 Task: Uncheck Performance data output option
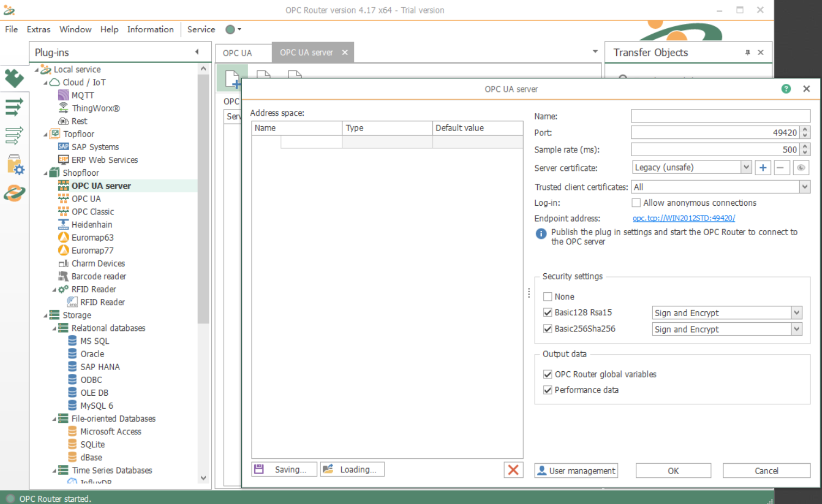pyautogui.click(x=548, y=390)
